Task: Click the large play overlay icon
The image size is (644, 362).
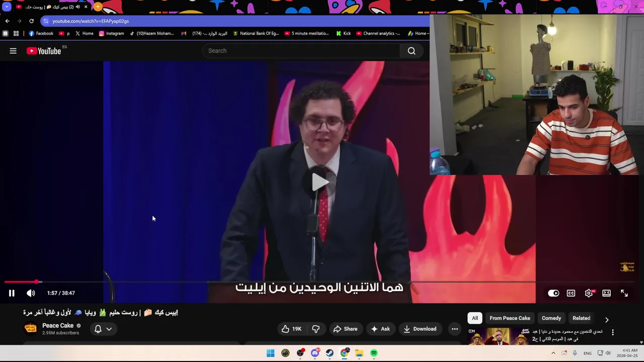Action: point(320,182)
